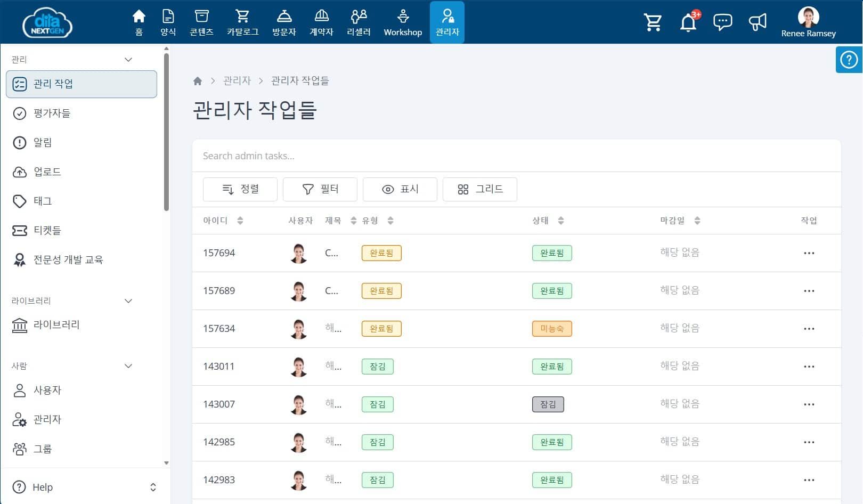Collapse the 관리 sidebar section

pyautogui.click(x=128, y=60)
